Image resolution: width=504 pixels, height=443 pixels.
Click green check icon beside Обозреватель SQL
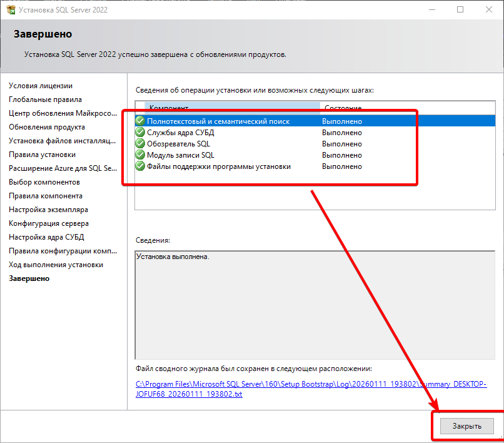click(140, 143)
